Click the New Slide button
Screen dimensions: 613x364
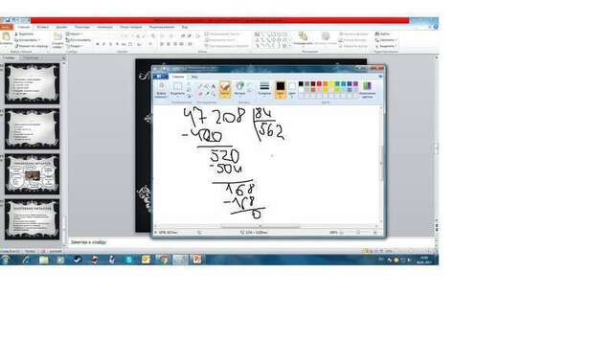pyautogui.click(x=57, y=40)
